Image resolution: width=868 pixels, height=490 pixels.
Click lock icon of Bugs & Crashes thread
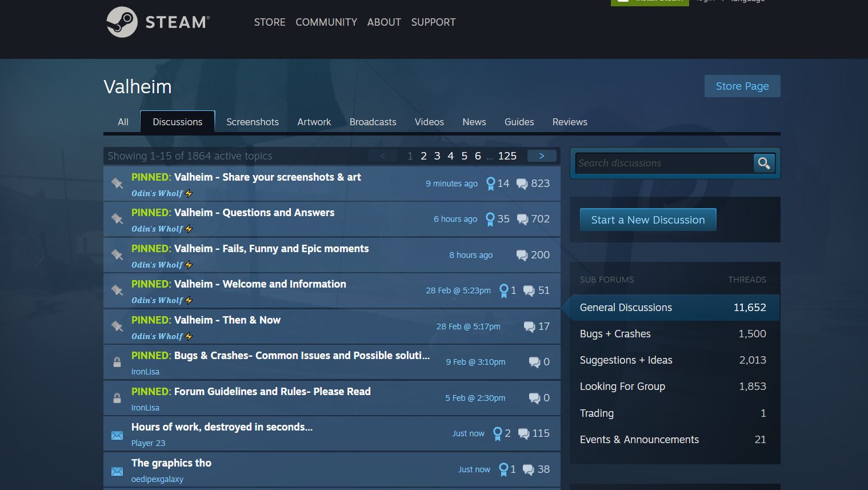pyautogui.click(x=117, y=362)
